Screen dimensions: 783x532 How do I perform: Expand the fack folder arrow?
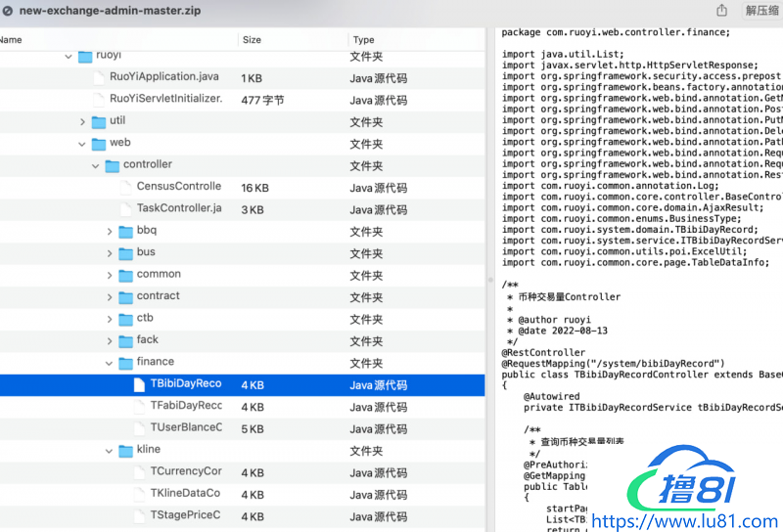tap(111, 341)
